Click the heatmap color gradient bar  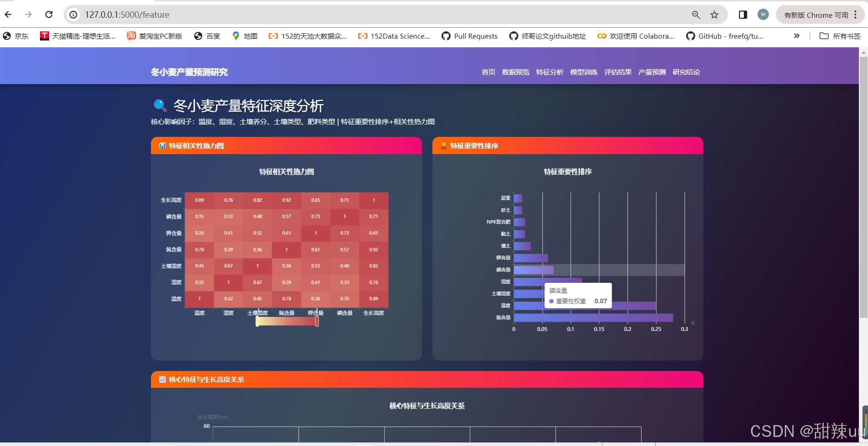click(x=287, y=321)
